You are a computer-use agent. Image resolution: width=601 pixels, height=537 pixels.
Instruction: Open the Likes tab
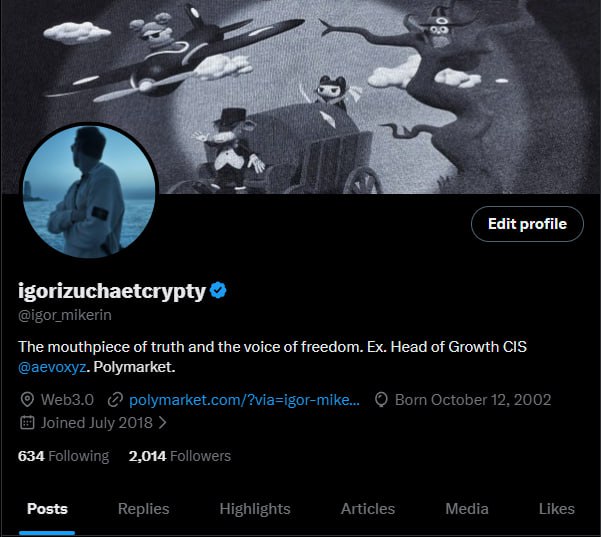pyautogui.click(x=557, y=509)
